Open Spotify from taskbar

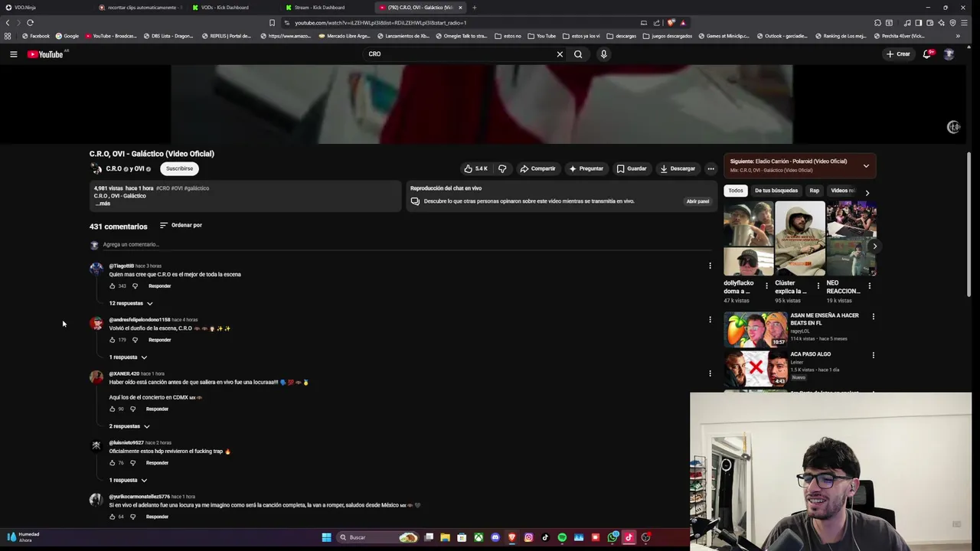[x=562, y=537]
